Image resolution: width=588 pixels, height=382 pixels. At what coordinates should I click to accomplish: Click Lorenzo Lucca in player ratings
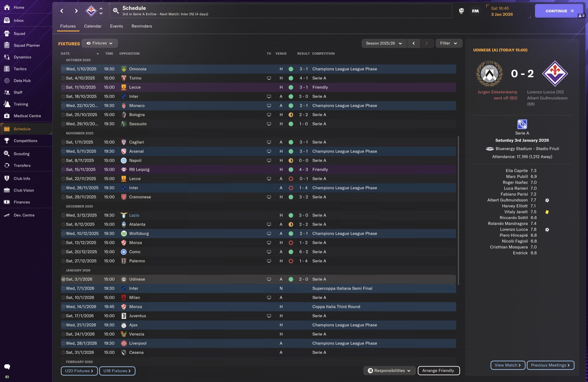(514, 229)
